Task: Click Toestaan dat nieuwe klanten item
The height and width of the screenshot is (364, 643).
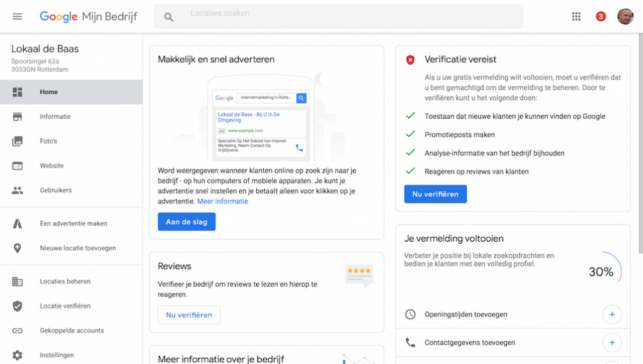Action: 515,116
